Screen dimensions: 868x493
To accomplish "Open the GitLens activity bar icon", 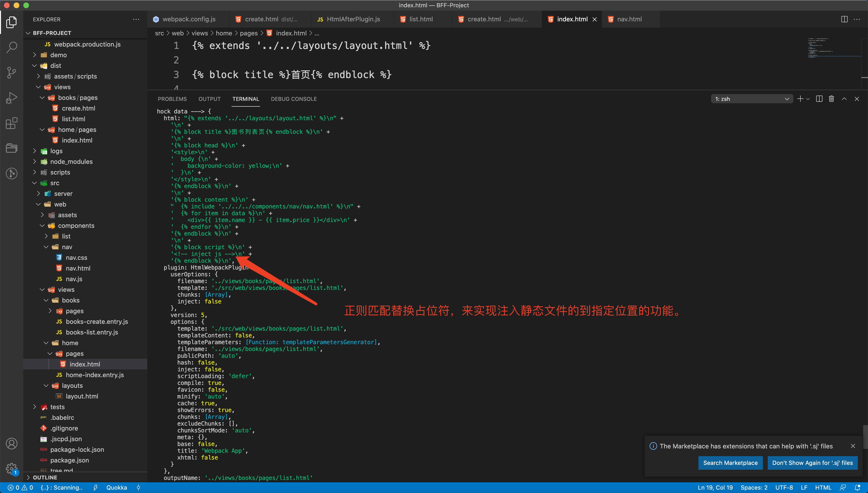I will (x=11, y=173).
